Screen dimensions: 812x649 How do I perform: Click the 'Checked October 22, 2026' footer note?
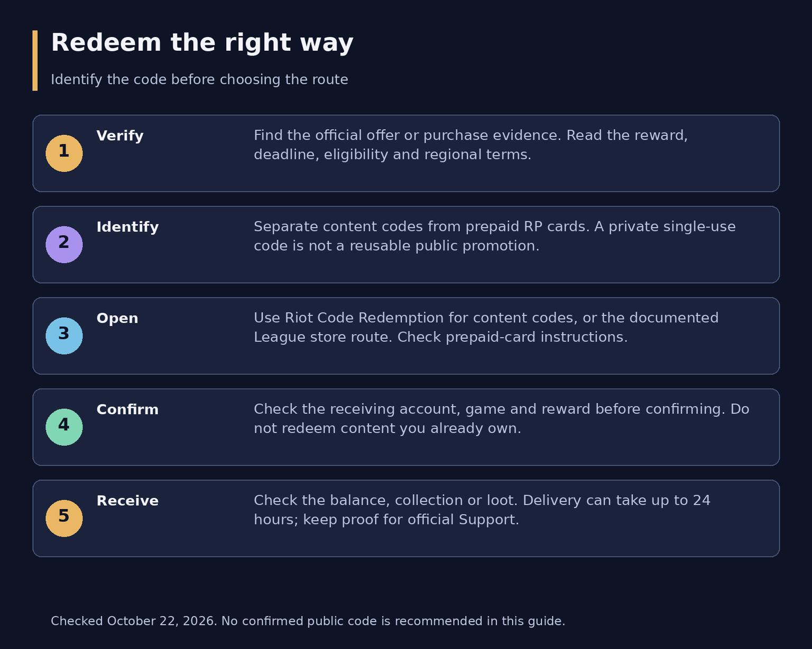tap(308, 621)
